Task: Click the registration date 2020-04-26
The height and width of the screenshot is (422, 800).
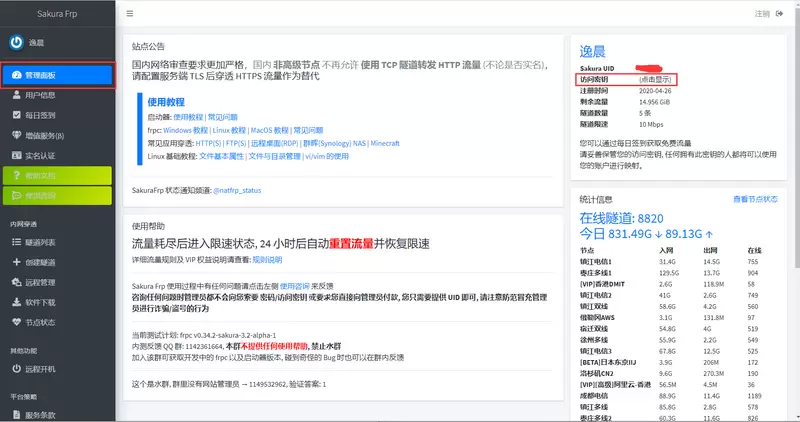Action: point(655,91)
